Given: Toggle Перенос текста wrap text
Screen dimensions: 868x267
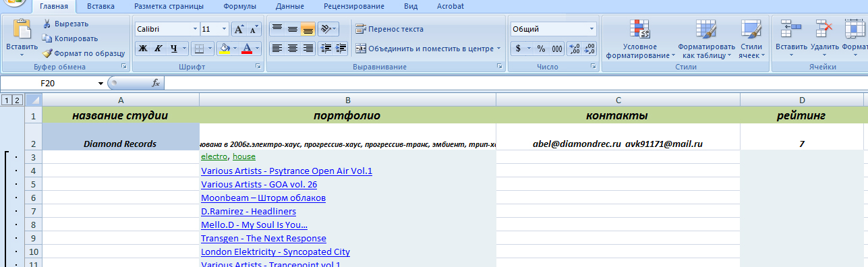Looking at the screenshot, I should [x=389, y=29].
